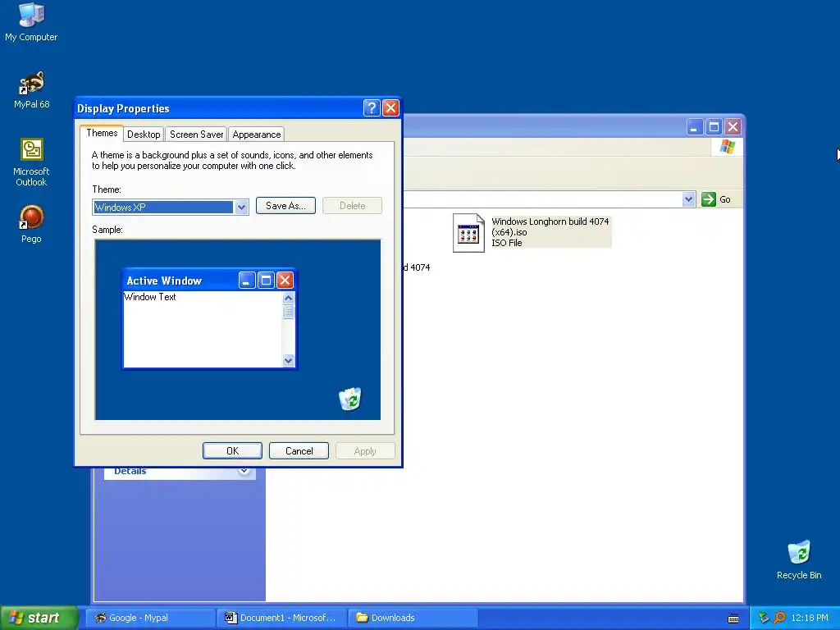Click the on-screen keyboard icon in taskbar
The width and height of the screenshot is (840, 630).
pos(733,619)
